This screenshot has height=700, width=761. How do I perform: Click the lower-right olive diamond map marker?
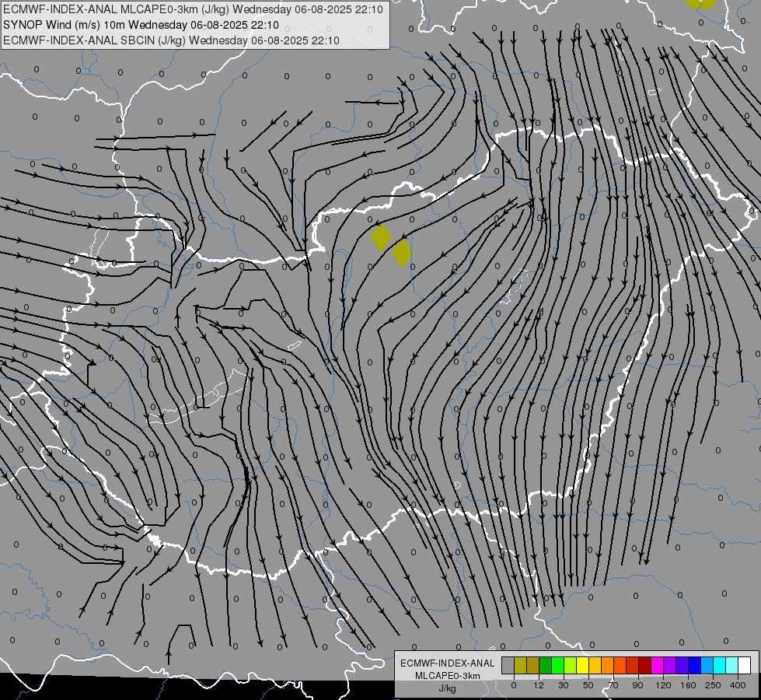(x=402, y=253)
